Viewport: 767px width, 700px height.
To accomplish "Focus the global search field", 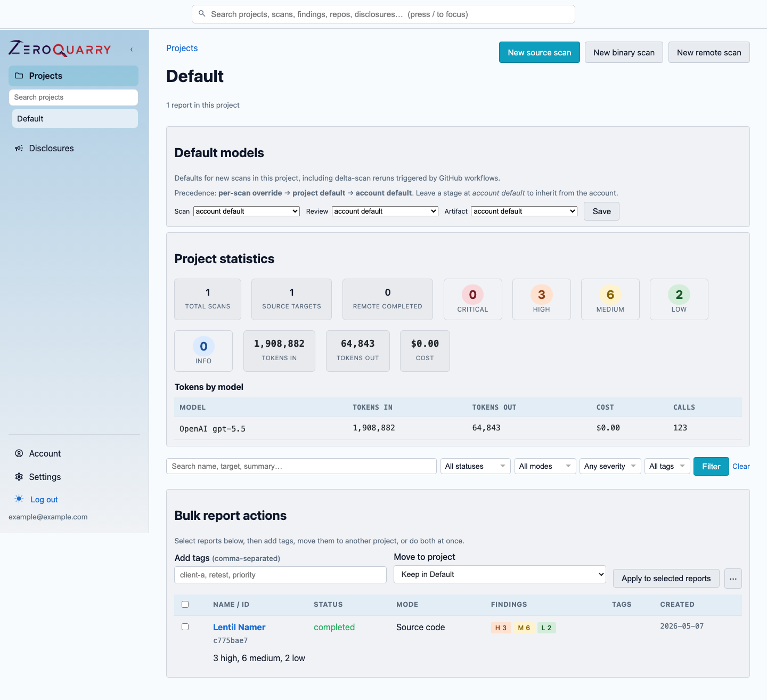I will 383,14.
